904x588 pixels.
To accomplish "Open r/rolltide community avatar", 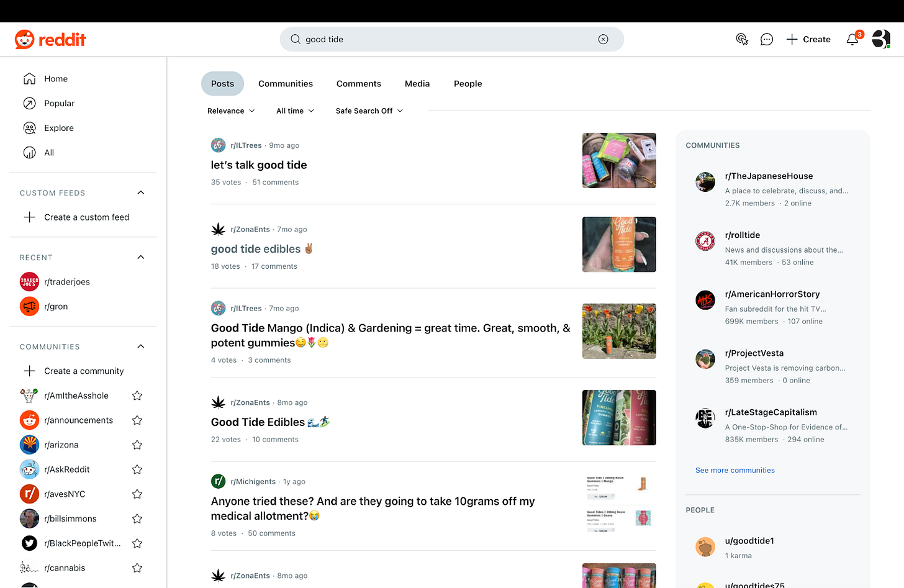I will [705, 241].
